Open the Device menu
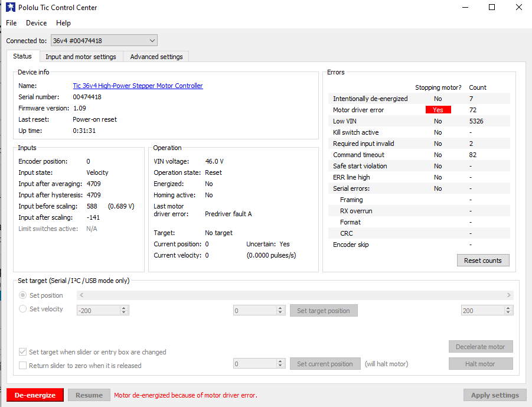This screenshot has height=407, width=532. tap(36, 23)
